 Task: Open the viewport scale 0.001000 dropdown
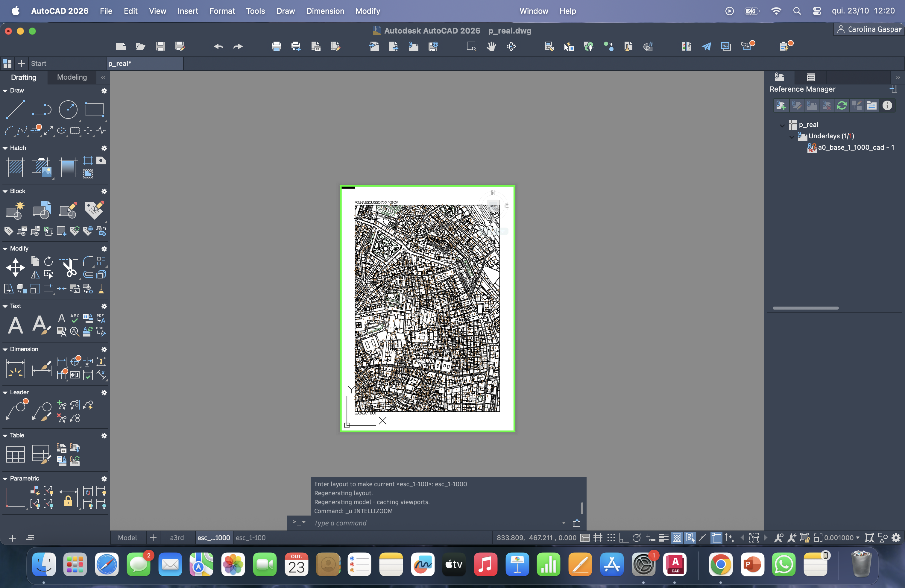pos(857,538)
